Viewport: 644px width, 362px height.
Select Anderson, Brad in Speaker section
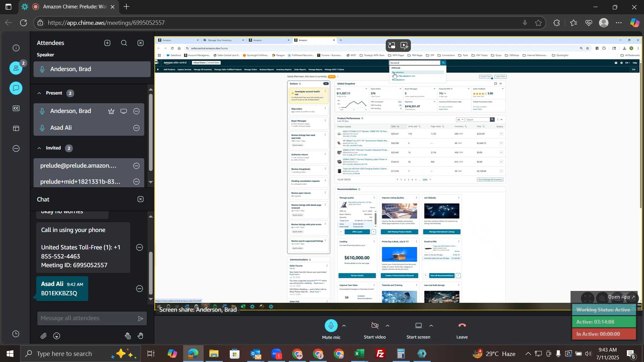(x=92, y=69)
